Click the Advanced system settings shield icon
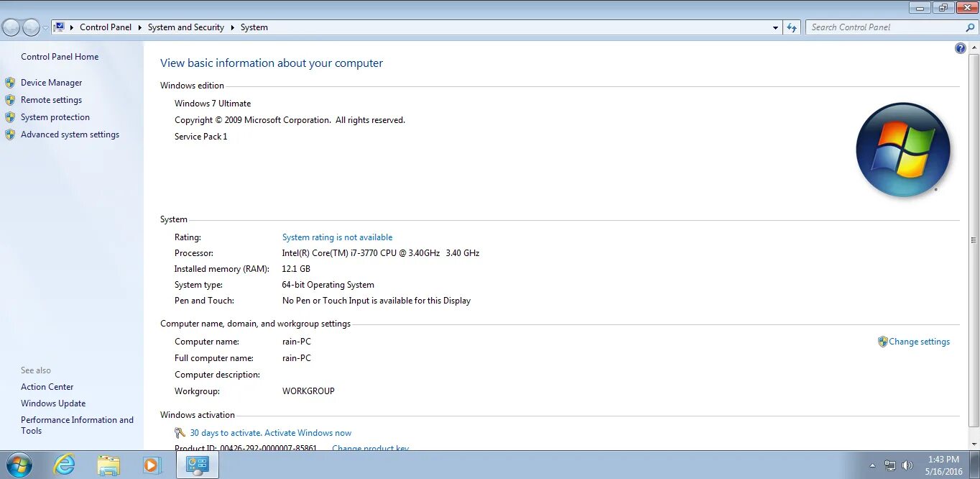The height and width of the screenshot is (479, 980). click(x=10, y=134)
